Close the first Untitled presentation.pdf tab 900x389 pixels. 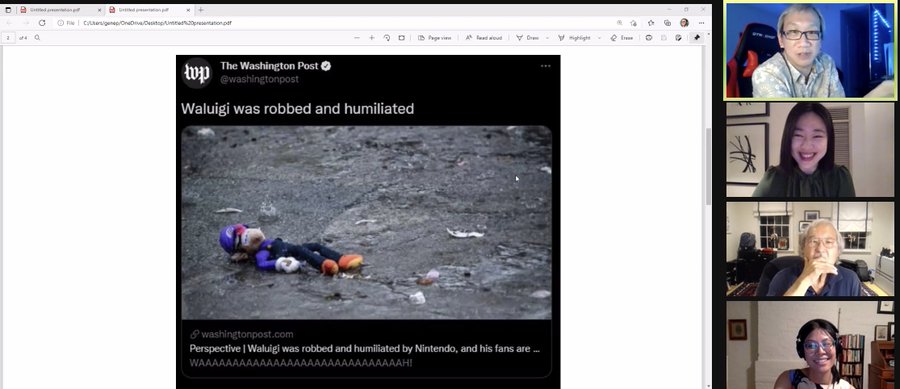[99, 10]
